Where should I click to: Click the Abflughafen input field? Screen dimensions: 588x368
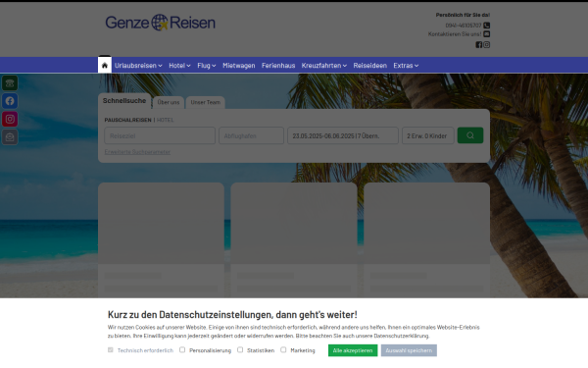251,135
